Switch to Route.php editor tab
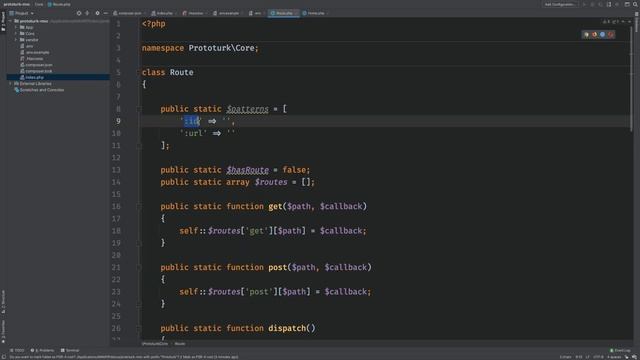The image size is (640, 360). (x=284, y=13)
